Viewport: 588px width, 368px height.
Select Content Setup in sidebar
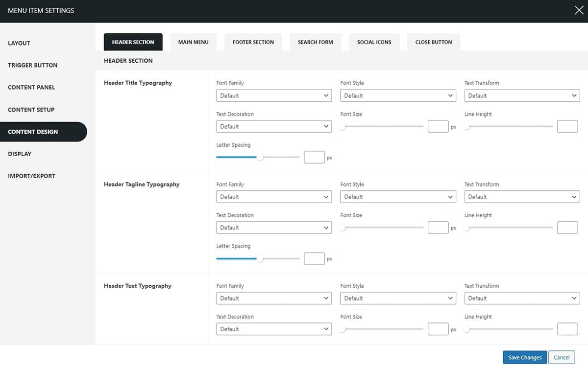pos(31,110)
